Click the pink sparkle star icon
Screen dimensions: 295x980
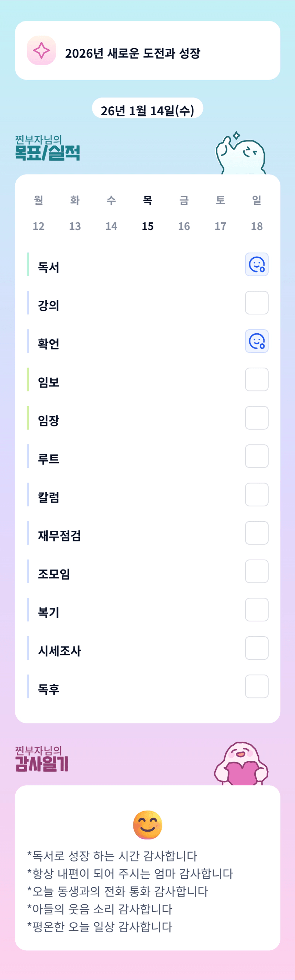41,51
